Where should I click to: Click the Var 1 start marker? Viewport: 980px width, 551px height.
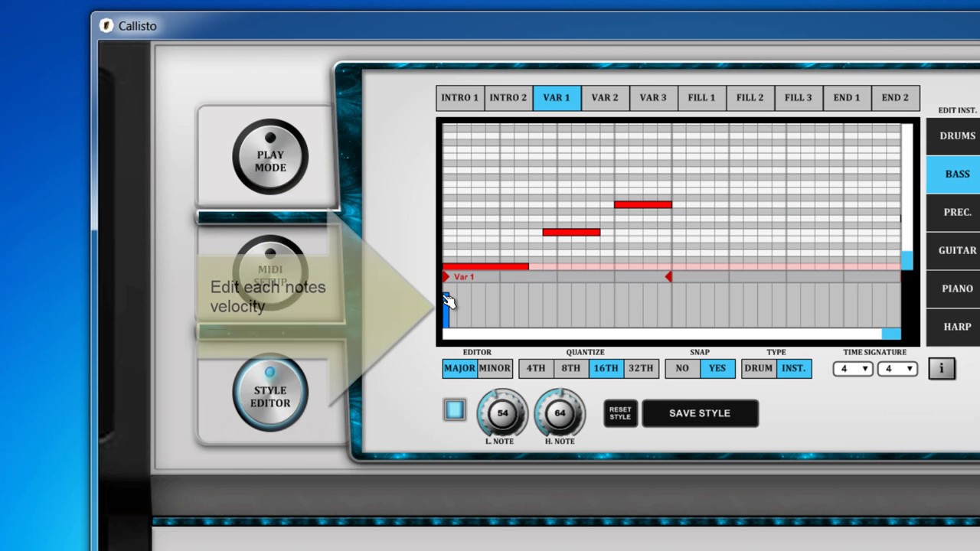pos(446,276)
